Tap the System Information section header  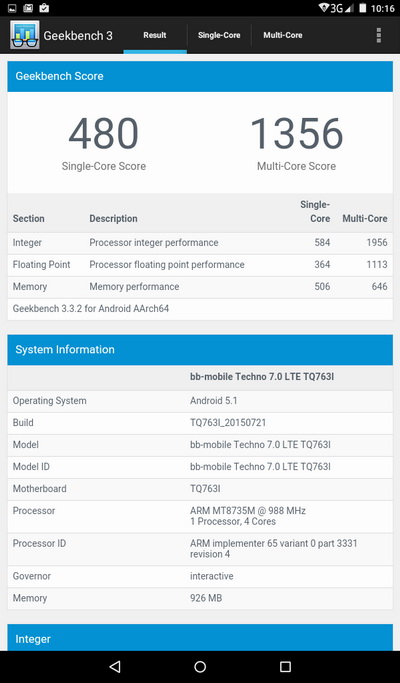pos(200,350)
